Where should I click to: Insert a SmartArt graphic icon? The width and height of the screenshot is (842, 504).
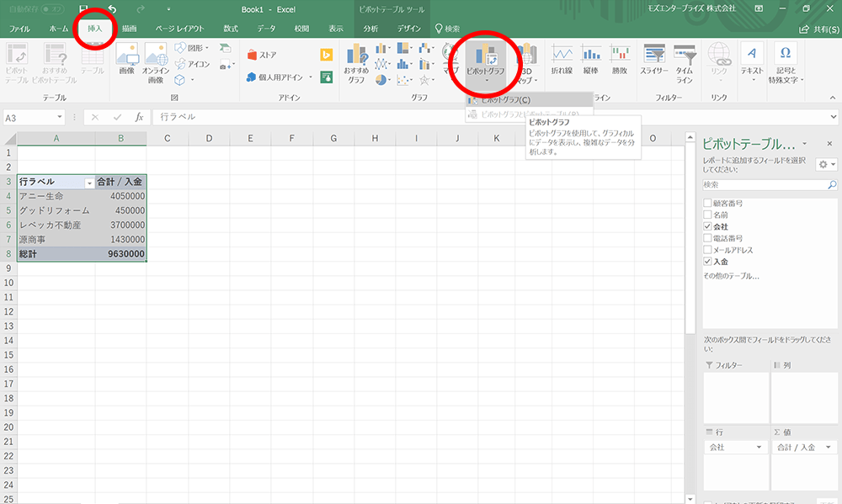226,48
